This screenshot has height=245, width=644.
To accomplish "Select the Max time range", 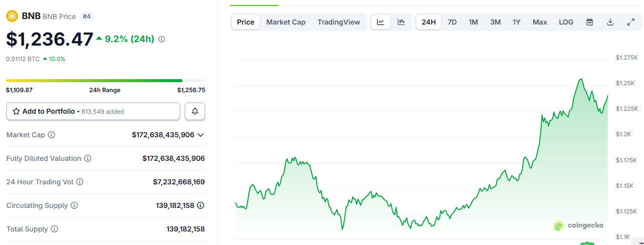I will point(540,22).
